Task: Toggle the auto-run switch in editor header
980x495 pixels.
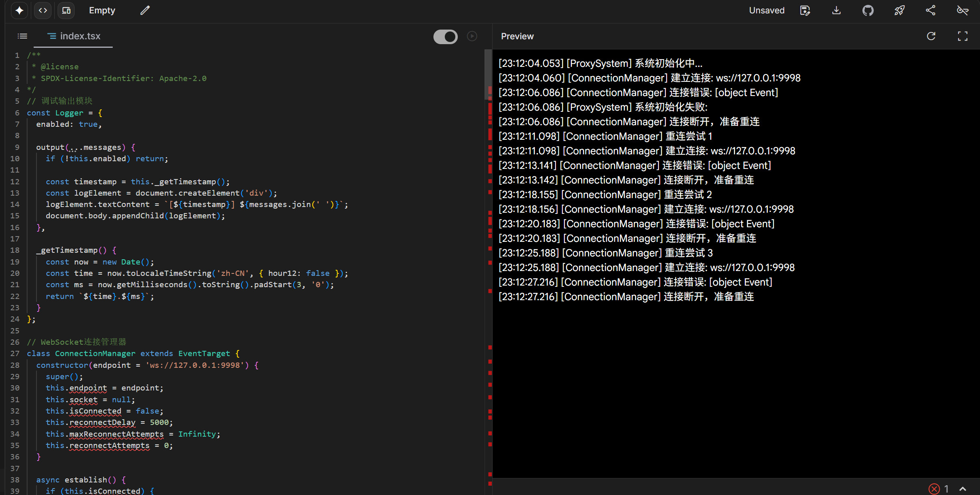Action: (445, 36)
